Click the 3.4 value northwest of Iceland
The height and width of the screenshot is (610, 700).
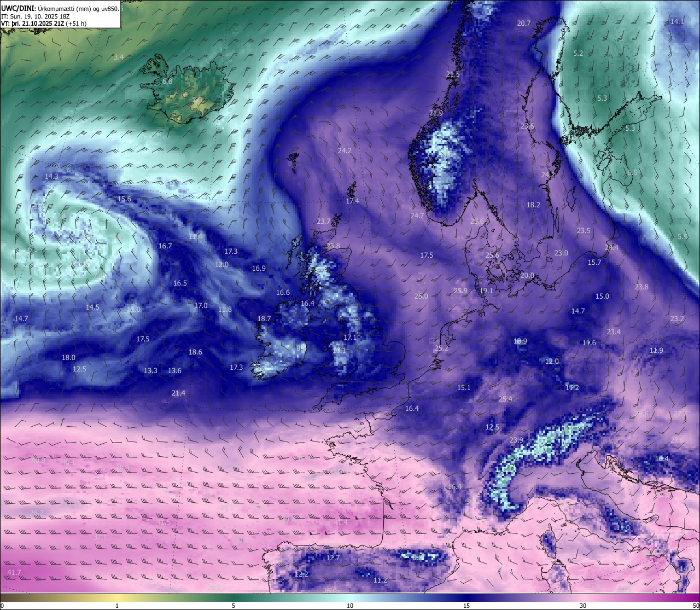119,57
